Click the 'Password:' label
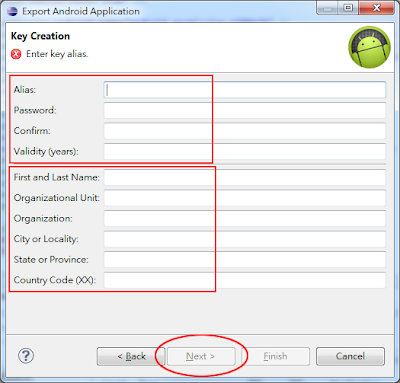The height and width of the screenshot is (383, 400). click(35, 110)
